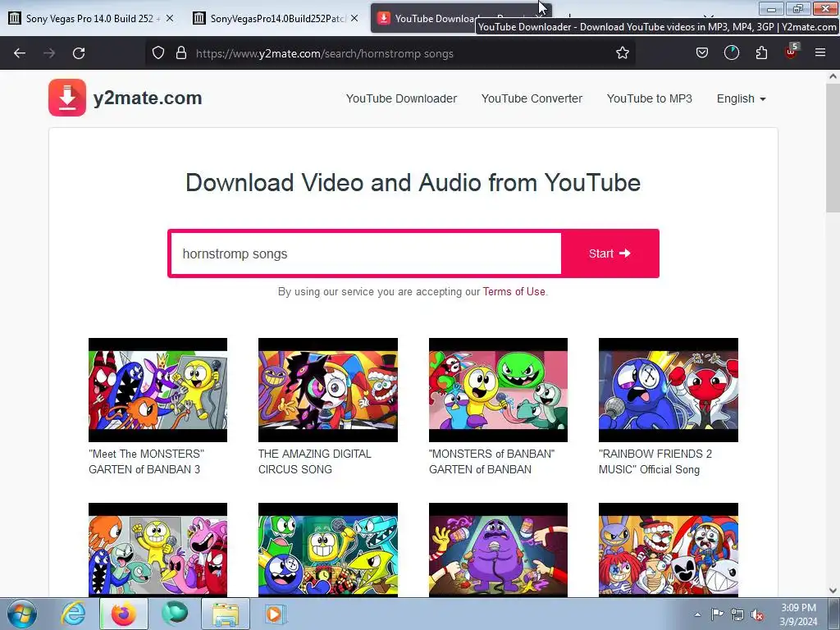This screenshot has width=840, height=630.
Task: Open second-row thumbnail with pink flamingo character
Action: click(x=157, y=550)
